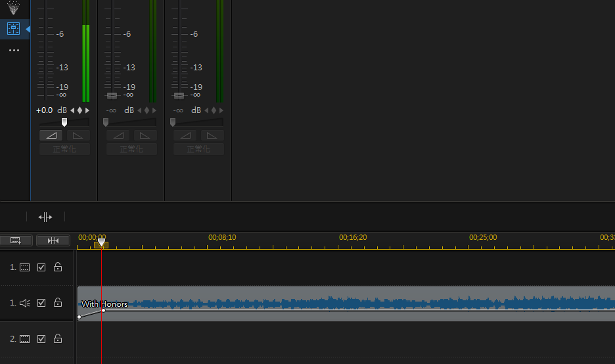Lock video track 2 padlock
Viewport: 615px width, 364px height.
pos(58,338)
